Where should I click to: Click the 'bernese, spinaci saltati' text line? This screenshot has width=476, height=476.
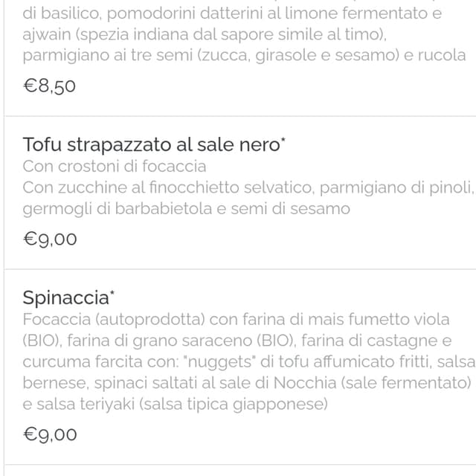247,383
